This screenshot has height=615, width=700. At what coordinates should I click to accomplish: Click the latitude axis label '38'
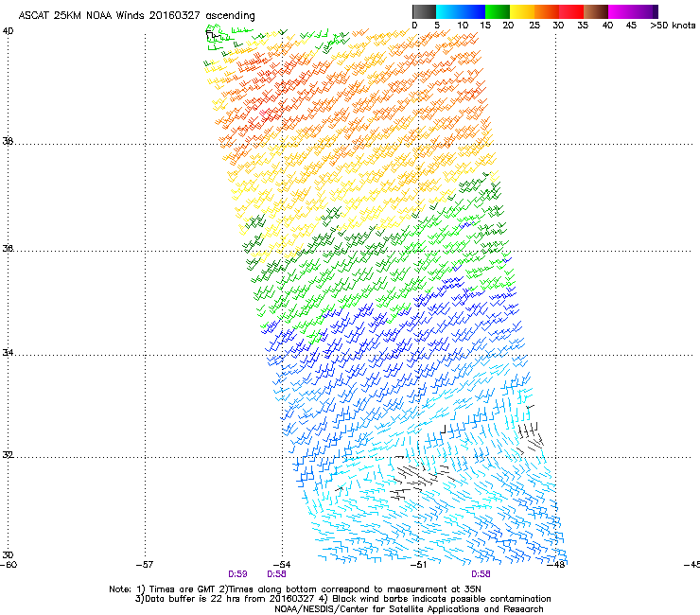coord(8,141)
